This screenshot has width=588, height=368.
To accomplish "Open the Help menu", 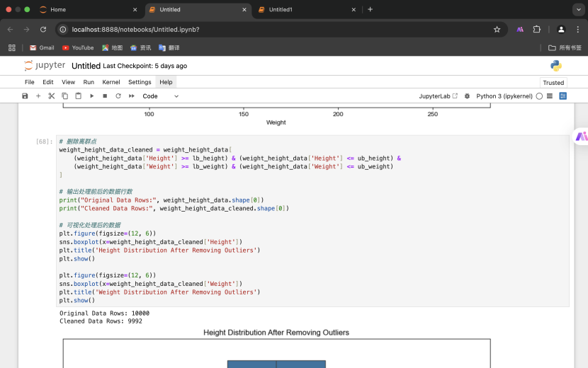I will coord(166,82).
